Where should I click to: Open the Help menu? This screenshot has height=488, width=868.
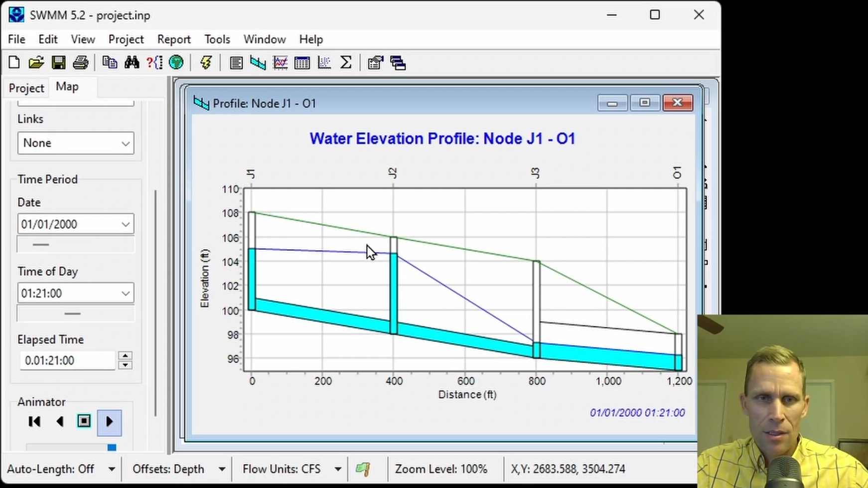point(311,39)
